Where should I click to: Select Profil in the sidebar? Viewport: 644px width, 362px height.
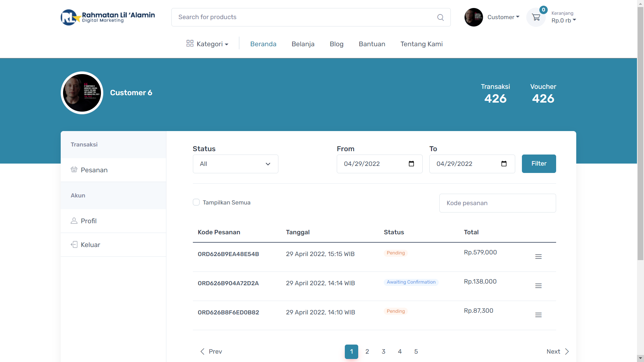click(89, 221)
